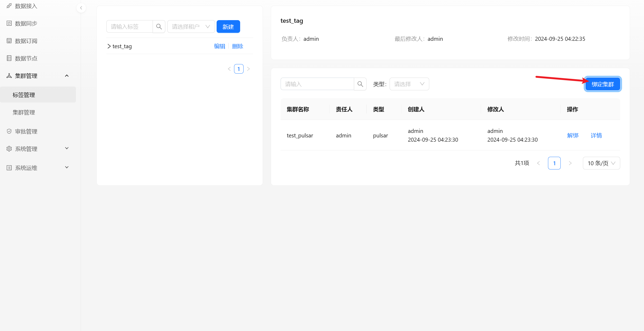Click the 数据订阅 sidebar icon
Screen dimensions: 644x331
point(9,41)
